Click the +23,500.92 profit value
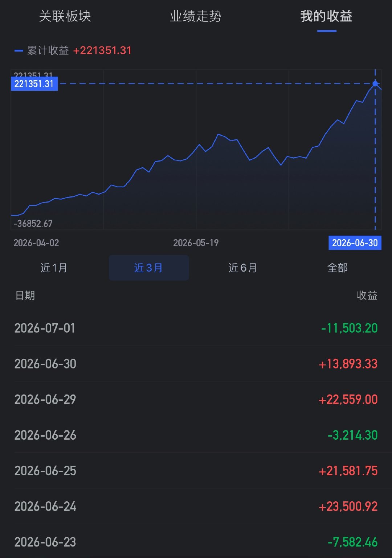The height and width of the screenshot is (558, 392). click(348, 506)
